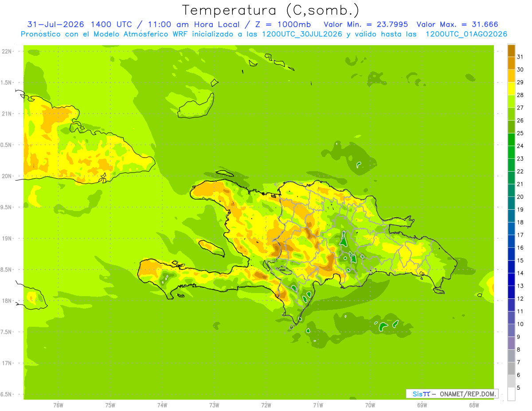Click the "22N" latitude axis label
Image resolution: width=532 pixels, height=411 pixels.
coord(6,51)
